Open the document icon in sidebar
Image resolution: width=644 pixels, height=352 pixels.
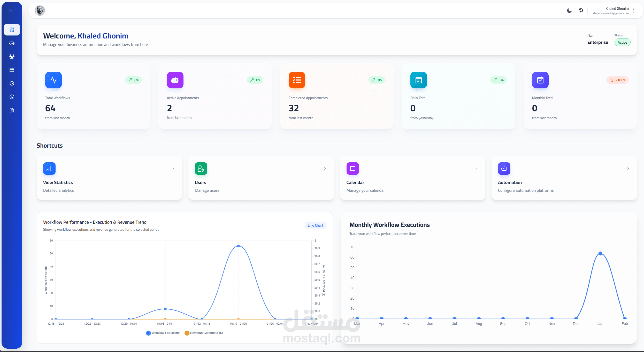12,110
